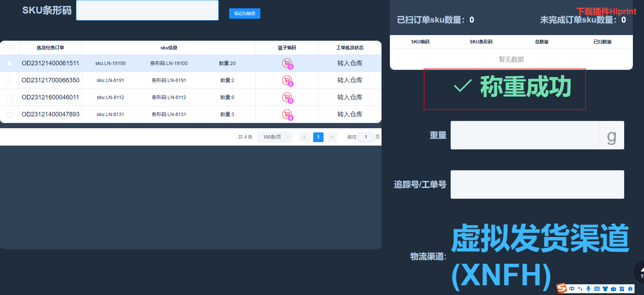The width and height of the screenshot is (644, 295).
Task: Click the SKU编码 header in right table
Action: pos(420,42)
